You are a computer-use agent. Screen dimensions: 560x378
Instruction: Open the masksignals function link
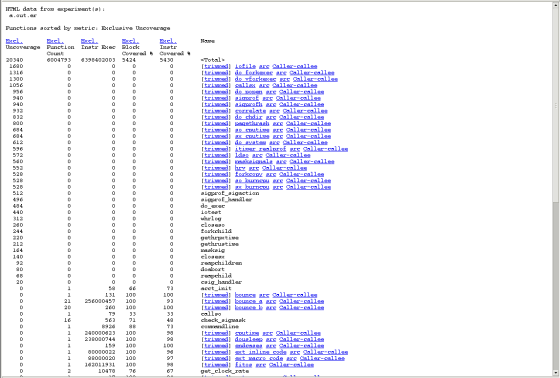coord(254,161)
